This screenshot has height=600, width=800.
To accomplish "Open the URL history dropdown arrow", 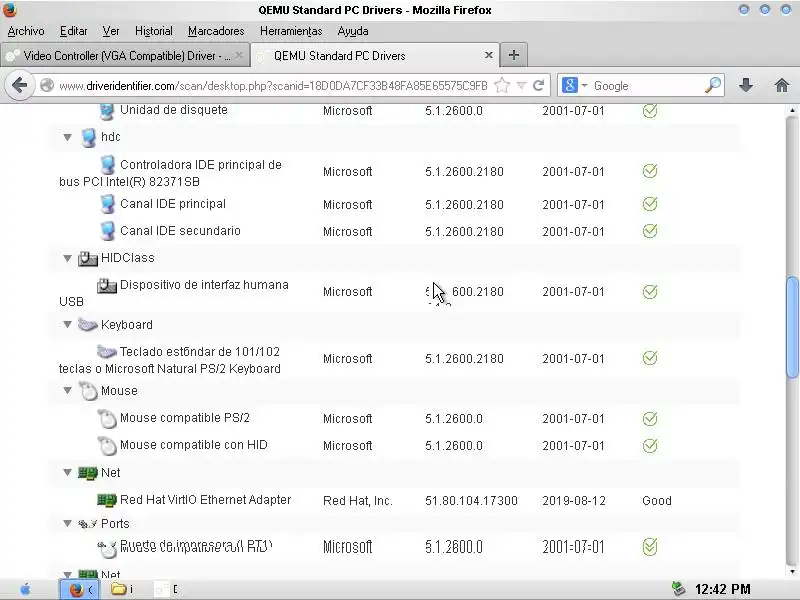I will pyautogui.click(x=521, y=85).
